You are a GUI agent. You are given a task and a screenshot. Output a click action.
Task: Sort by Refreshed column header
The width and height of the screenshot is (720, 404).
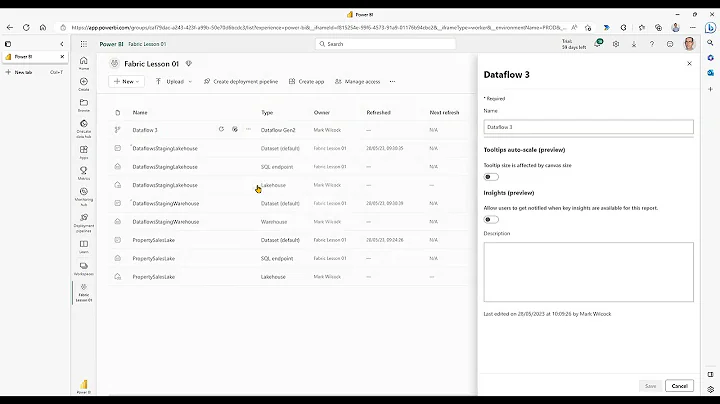pyautogui.click(x=378, y=112)
